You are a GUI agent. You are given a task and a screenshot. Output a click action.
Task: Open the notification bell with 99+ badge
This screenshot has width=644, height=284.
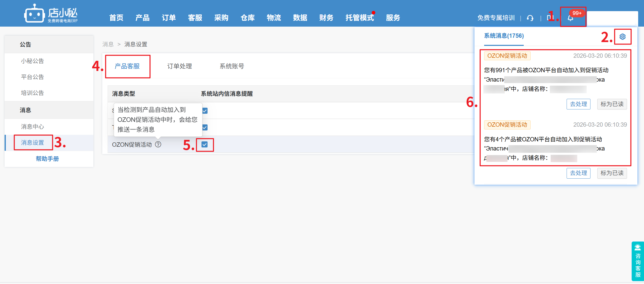click(x=570, y=18)
